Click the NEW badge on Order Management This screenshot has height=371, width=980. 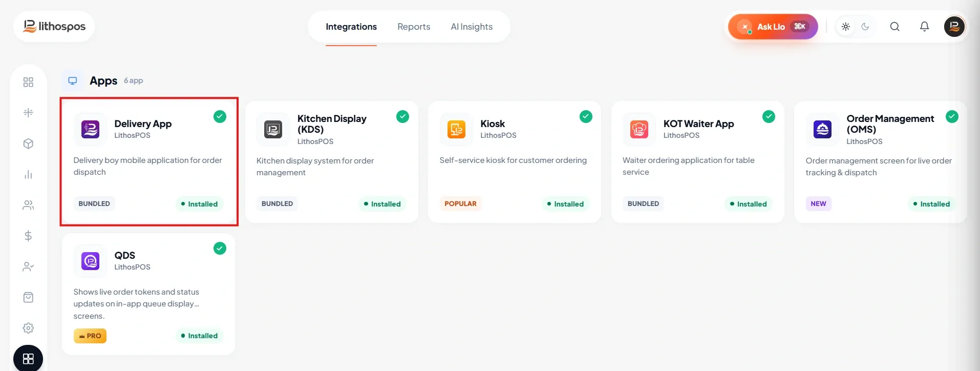pyautogui.click(x=818, y=203)
